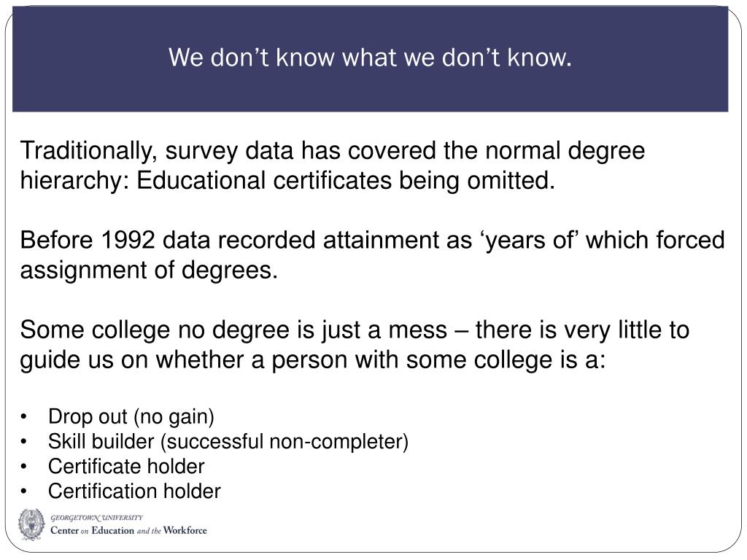Screen dimensions: 747x560
Task: Click the 'Certificate holder' bullet text
Action: 126,466
